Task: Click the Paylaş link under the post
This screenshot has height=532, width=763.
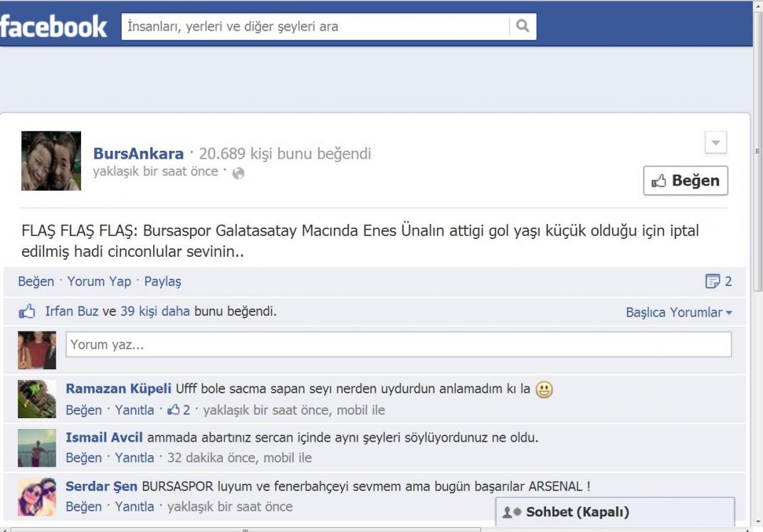Action: (x=162, y=282)
